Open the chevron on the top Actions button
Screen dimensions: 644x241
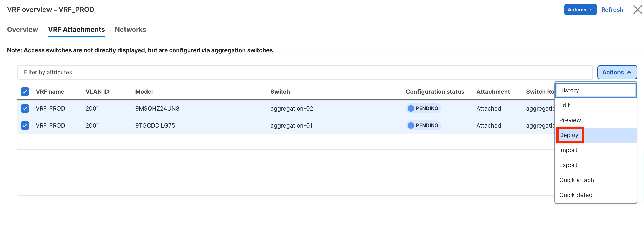[x=591, y=10]
